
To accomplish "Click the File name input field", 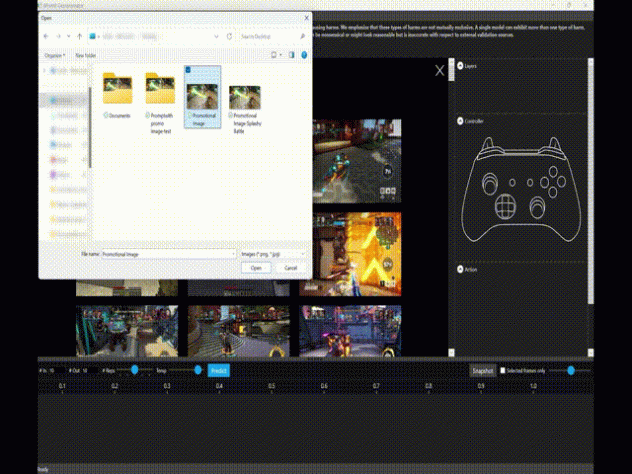I will (168, 254).
